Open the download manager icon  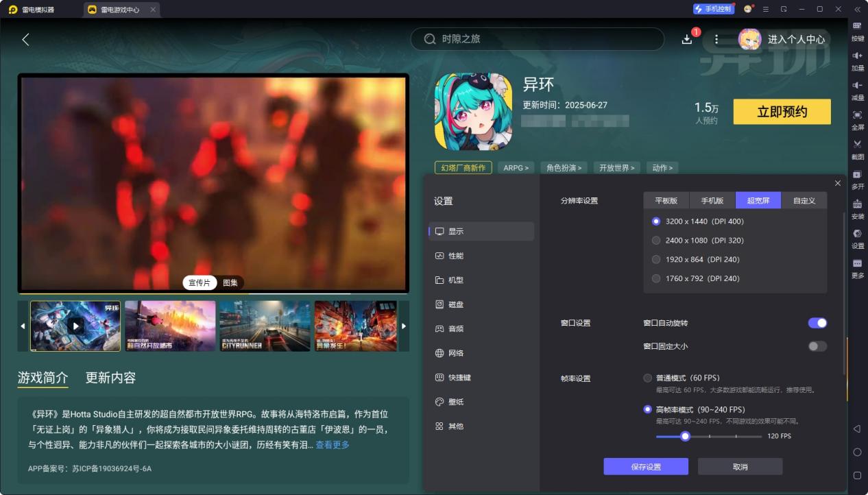coord(687,40)
